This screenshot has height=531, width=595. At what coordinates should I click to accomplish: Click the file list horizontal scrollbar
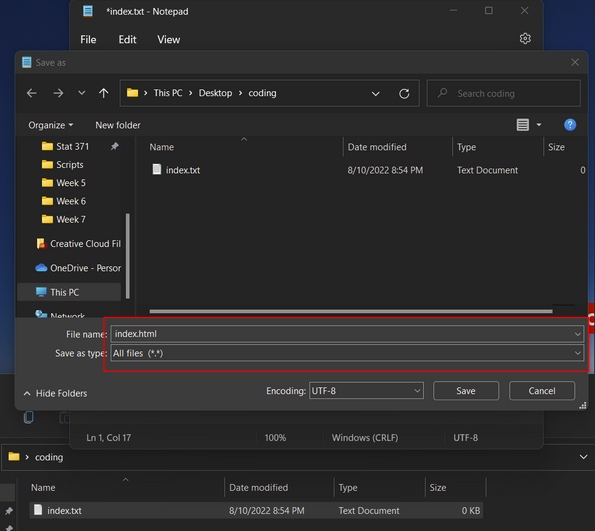click(x=351, y=311)
